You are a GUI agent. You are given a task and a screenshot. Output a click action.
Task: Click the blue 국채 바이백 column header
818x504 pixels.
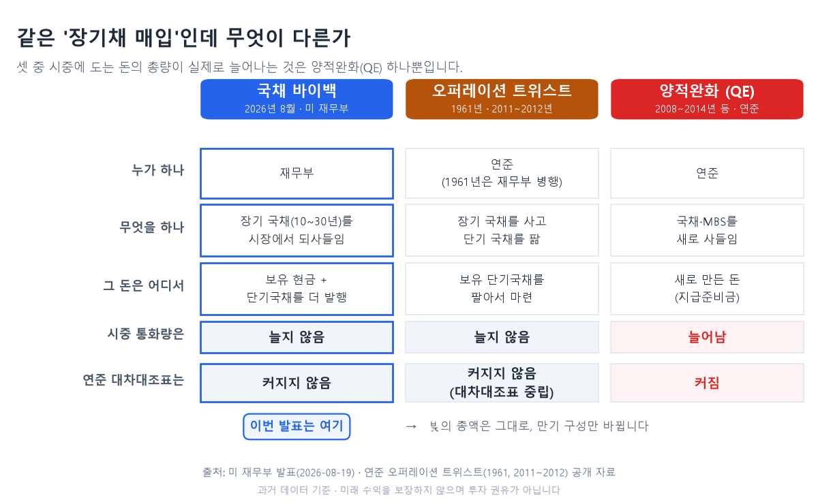pos(297,99)
